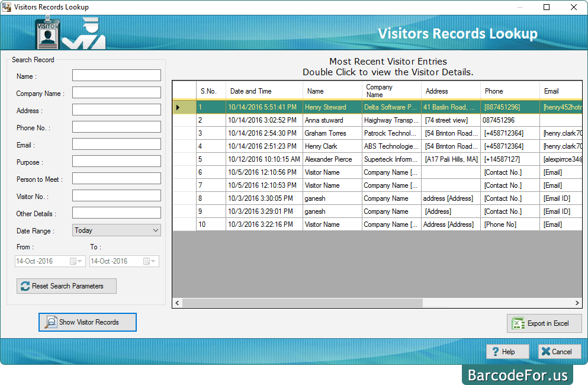588x385 pixels.
Task: Click inside the Email search field
Action: point(116,143)
